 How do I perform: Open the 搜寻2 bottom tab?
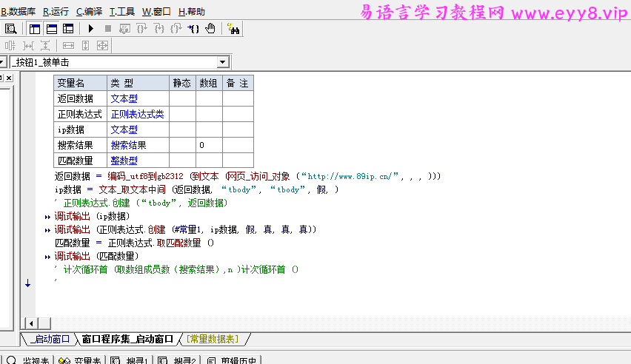[177, 360]
